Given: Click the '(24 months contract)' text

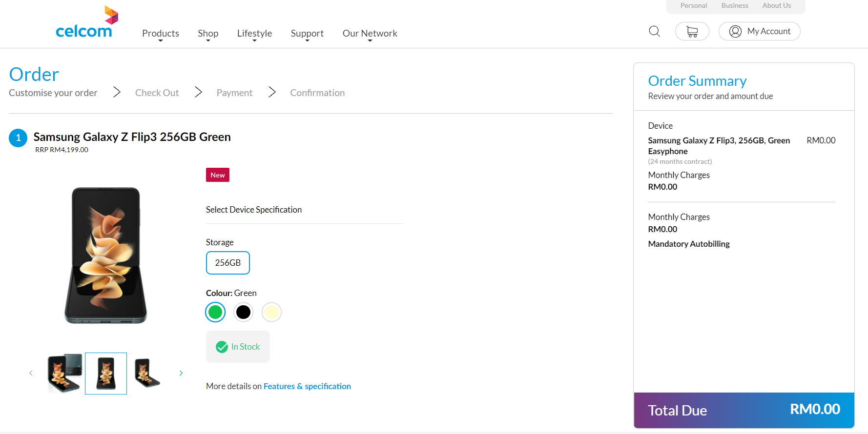Looking at the screenshot, I should point(680,161).
